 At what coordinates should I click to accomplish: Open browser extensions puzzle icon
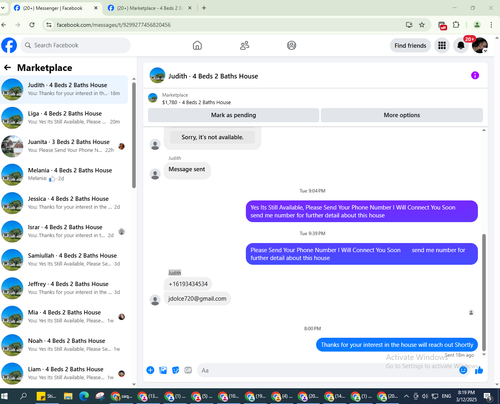point(456,25)
